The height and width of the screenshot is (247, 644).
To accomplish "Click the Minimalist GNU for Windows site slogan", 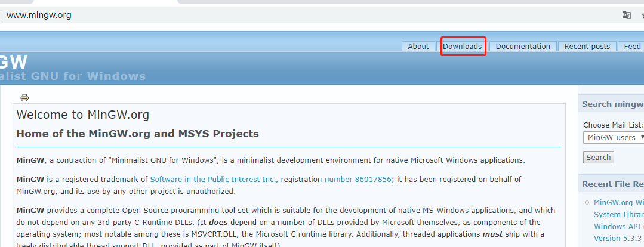I will [73, 76].
